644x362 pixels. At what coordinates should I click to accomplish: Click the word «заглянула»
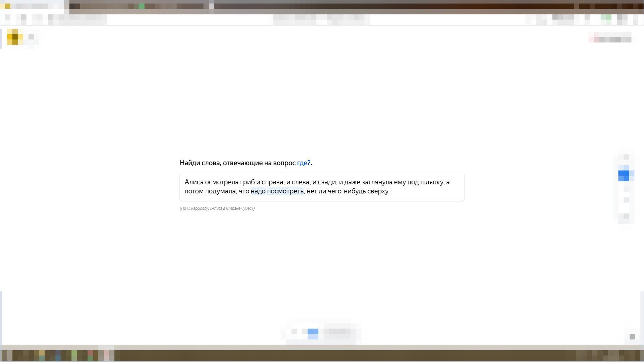[x=377, y=182]
